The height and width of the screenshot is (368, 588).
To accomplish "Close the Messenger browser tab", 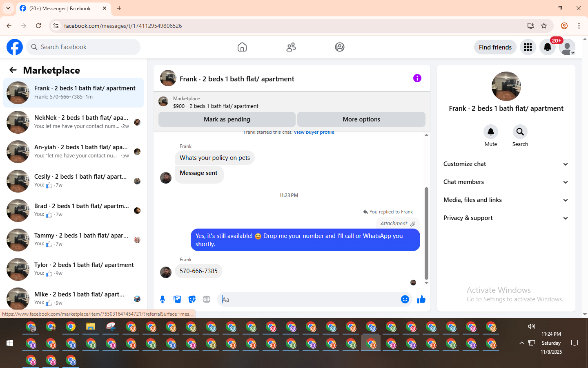I will [x=105, y=8].
